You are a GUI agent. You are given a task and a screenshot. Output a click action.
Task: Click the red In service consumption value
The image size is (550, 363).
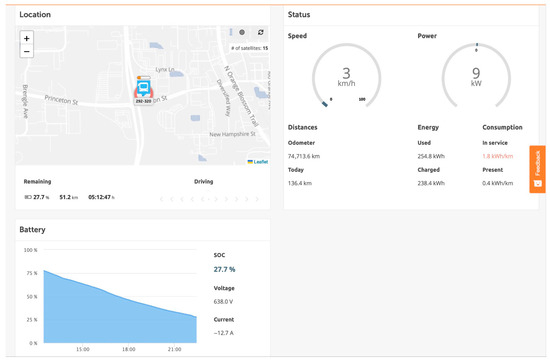[x=497, y=156]
